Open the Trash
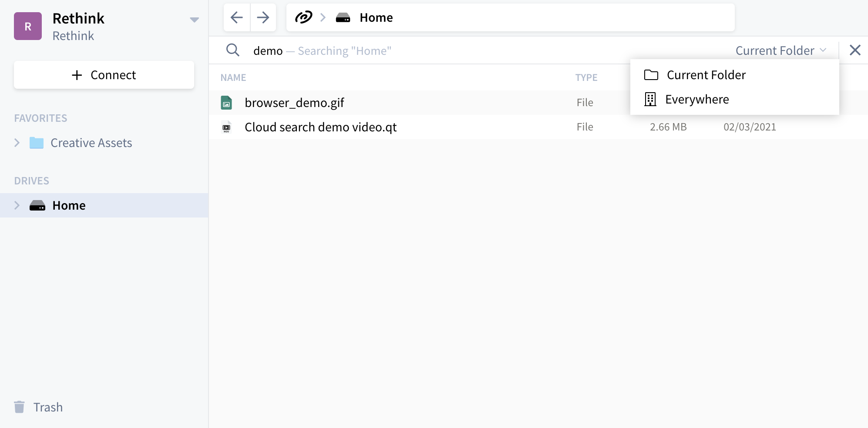The width and height of the screenshot is (868, 428). (x=48, y=407)
